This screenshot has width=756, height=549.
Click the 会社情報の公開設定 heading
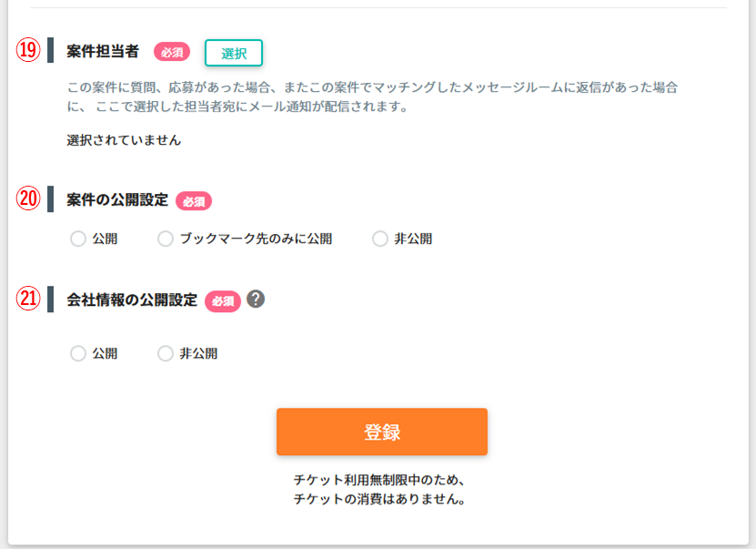point(132,300)
